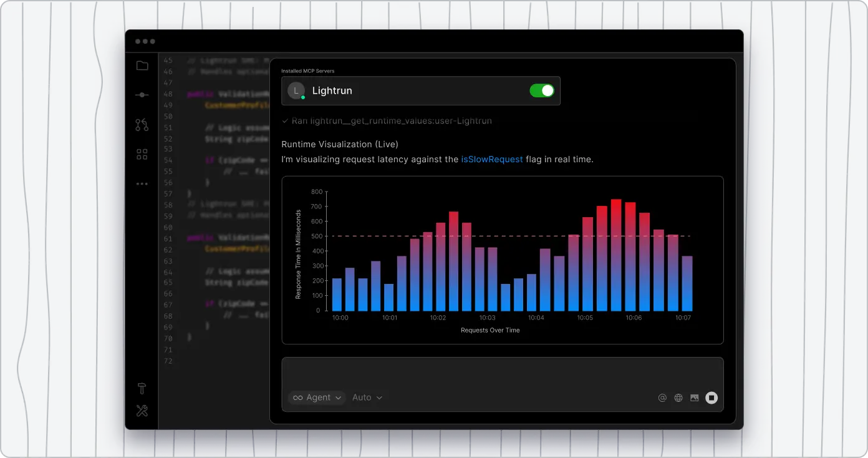
Task: Click the Lightrun server logo badge
Action: click(x=296, y=90)
